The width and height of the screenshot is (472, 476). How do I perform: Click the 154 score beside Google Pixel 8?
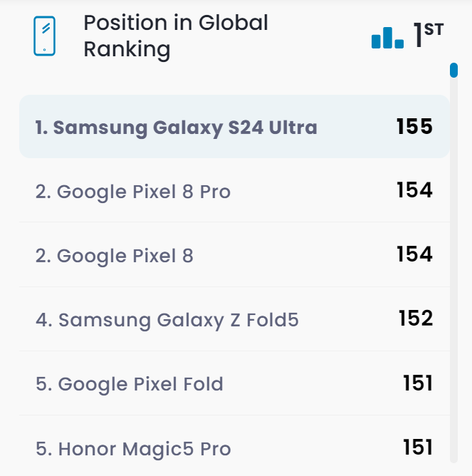click(x=414, y=255)
